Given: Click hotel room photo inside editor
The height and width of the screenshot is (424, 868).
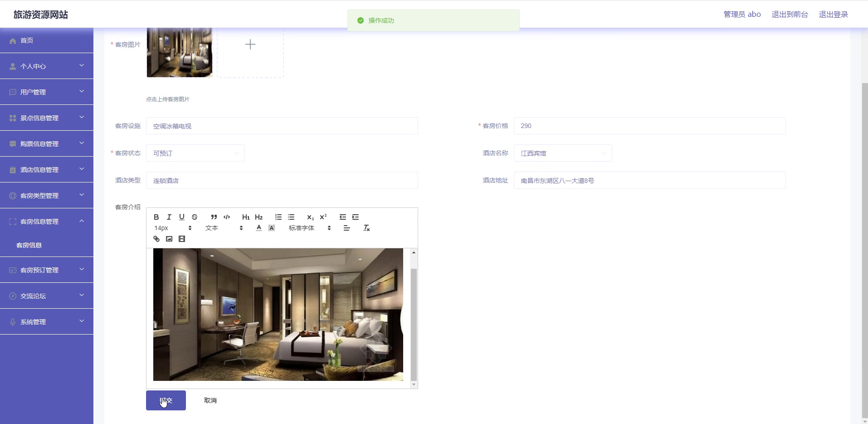Looking at the screenshot, I should 278,315.
